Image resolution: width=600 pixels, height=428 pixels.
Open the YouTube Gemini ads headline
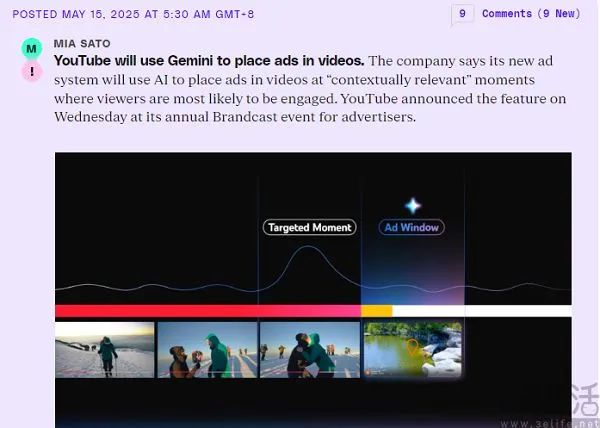pos(209,61)
